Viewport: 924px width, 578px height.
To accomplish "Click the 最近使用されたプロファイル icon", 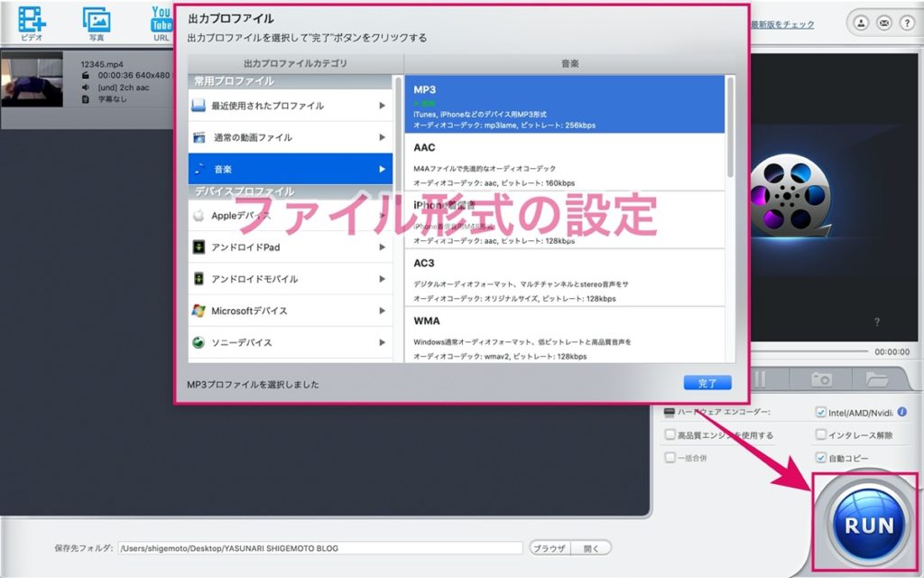I will tap(199, 106).
